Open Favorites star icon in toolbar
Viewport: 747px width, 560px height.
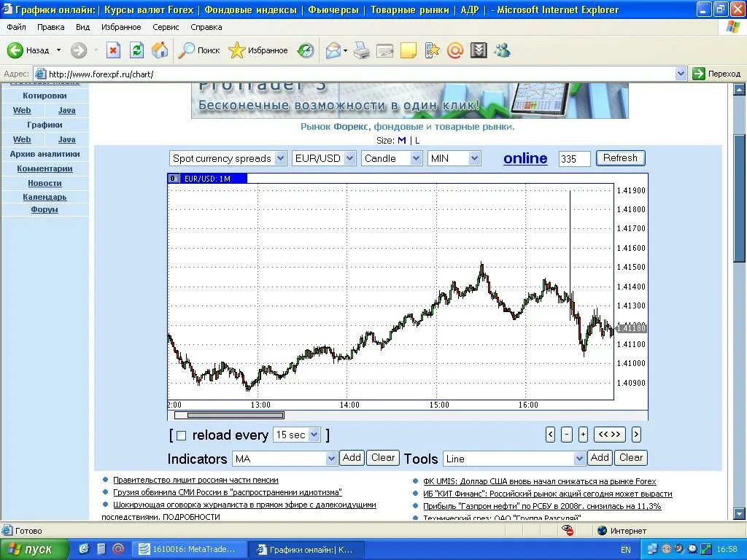coord(236,50)
